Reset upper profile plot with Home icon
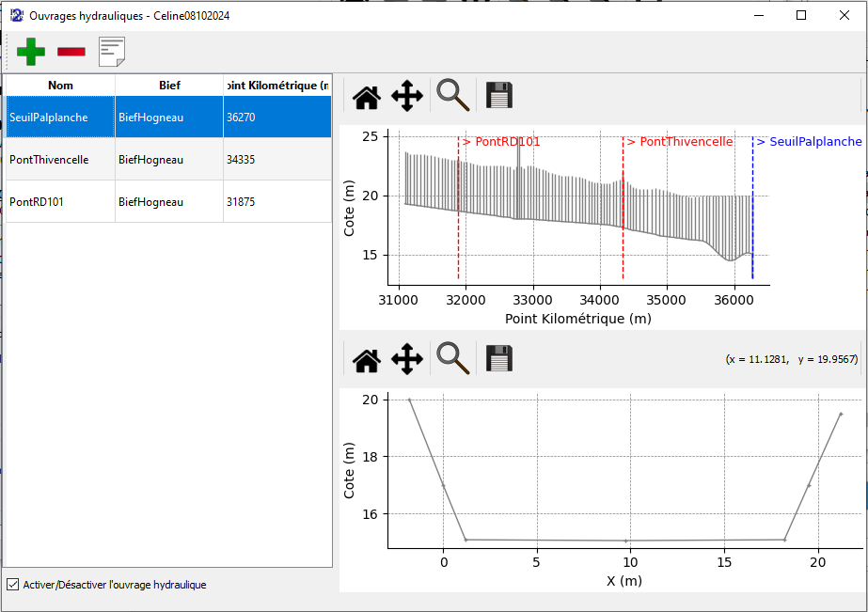 [x=366, y=96]
